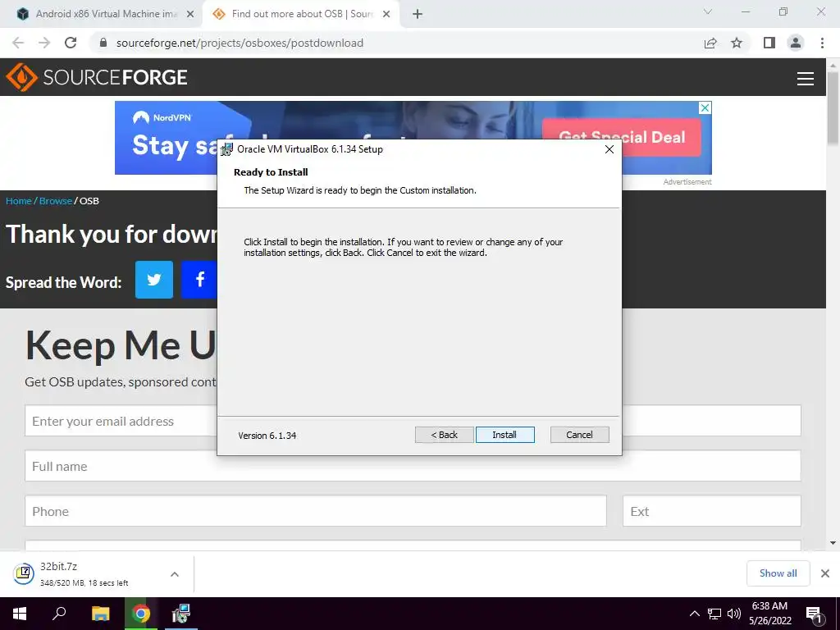Click the VirtualBox Setup title bar icon
Viewport: 840px width, 630px height.
pyautogui.click(x=226, y=149)
